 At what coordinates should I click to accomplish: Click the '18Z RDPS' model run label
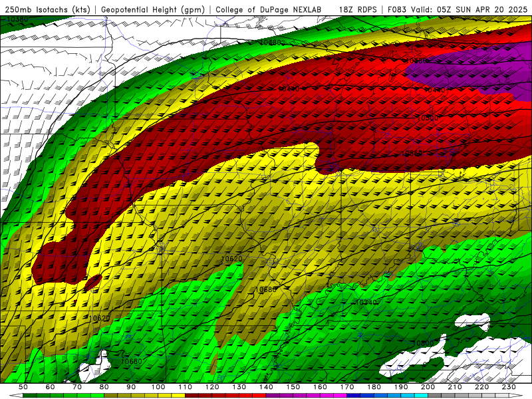[x=358, y=10]
